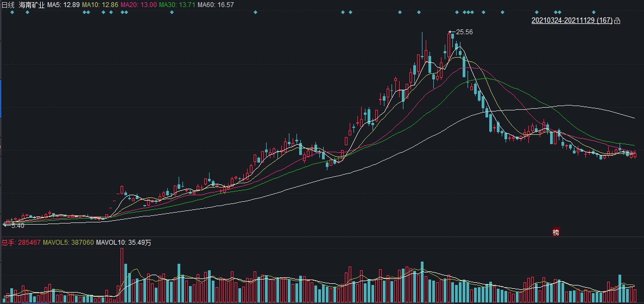Click the 总手: 285467 volume label
The height and width of the screenshot is (304, 644).
click(21, 243)
